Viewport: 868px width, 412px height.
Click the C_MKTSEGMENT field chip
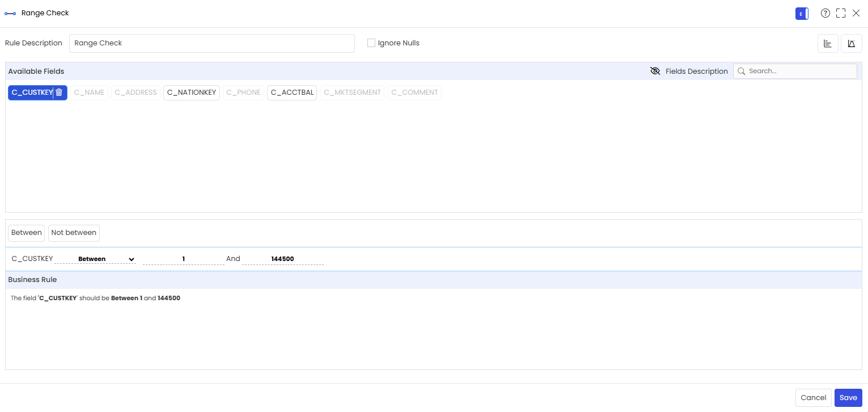352,93
